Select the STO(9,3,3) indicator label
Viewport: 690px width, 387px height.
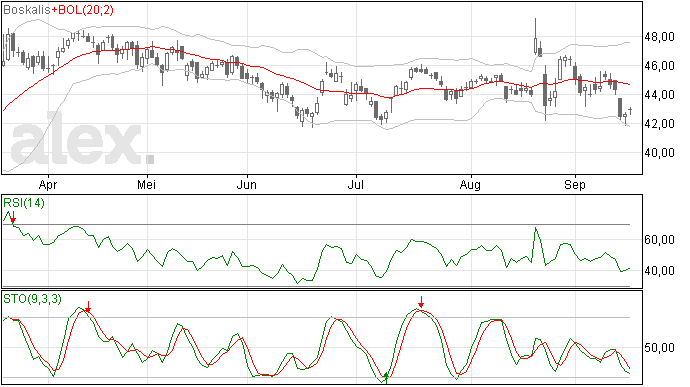click(32, 299)
